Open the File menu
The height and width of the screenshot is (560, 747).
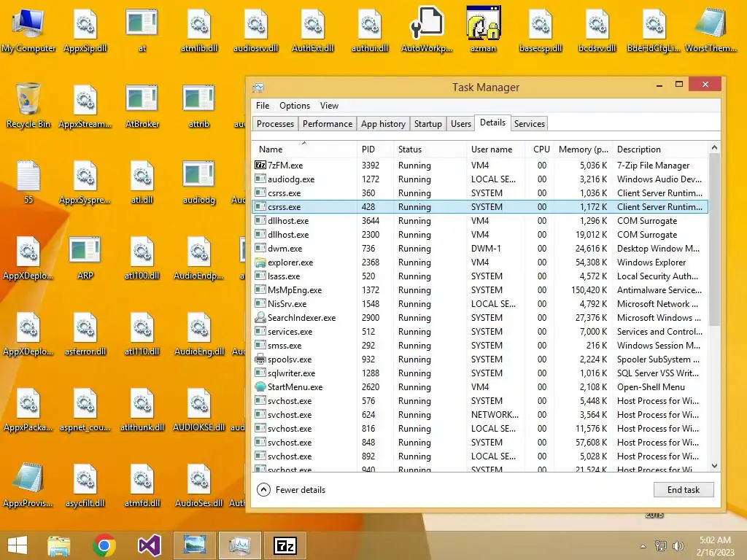coord(263,106)
